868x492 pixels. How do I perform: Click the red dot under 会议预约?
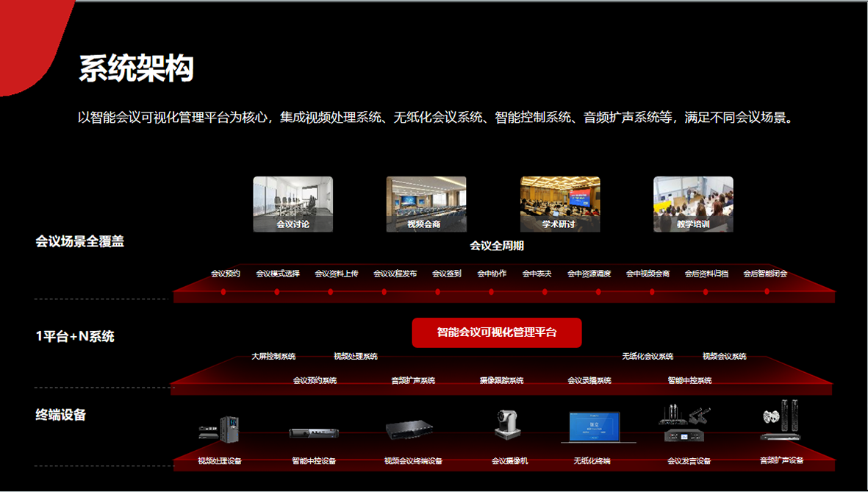point(223,292)
